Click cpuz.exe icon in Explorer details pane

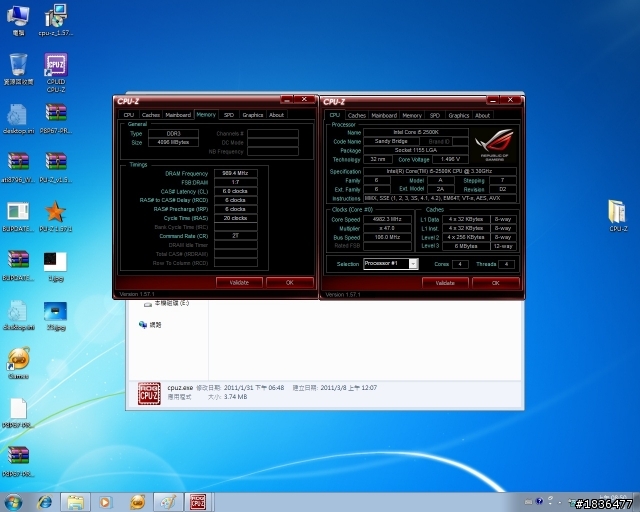[x=149, y=393]
